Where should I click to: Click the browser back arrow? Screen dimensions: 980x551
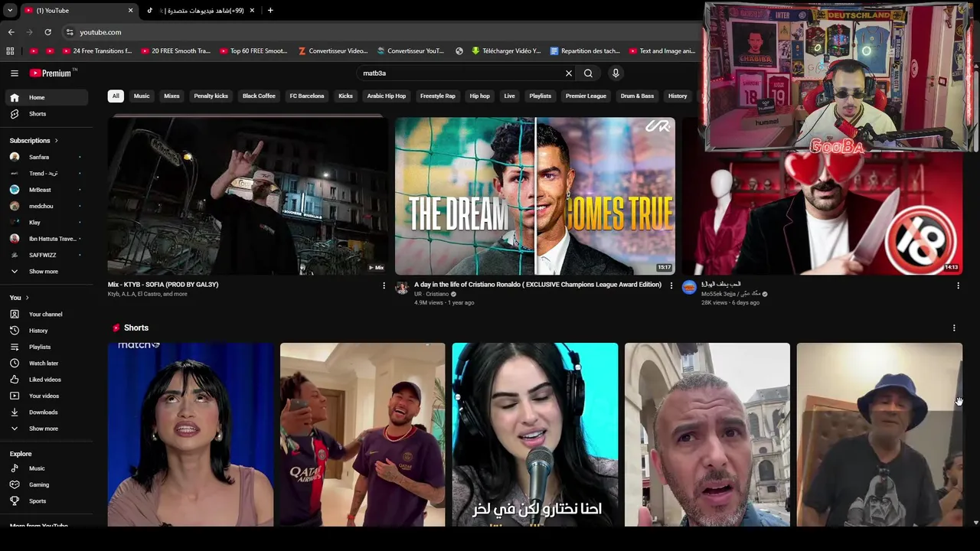(x=11, y=32)
